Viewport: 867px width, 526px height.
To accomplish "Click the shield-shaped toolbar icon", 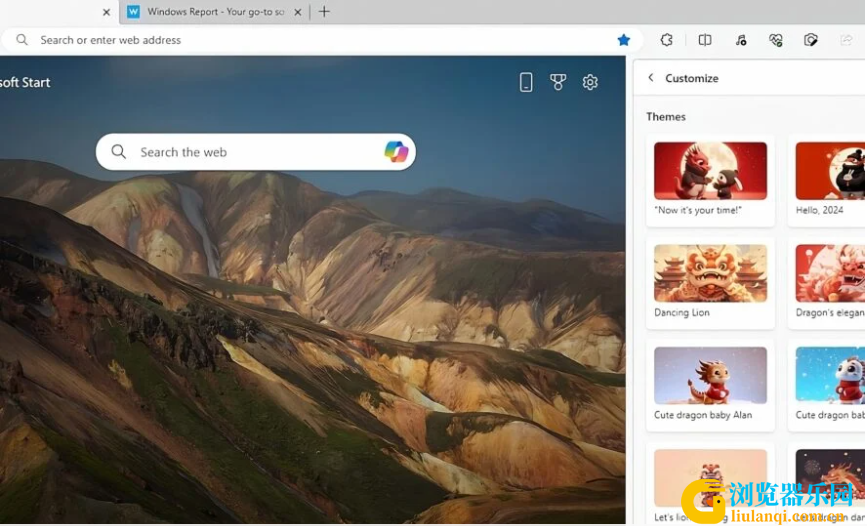I will pos(810,40).
